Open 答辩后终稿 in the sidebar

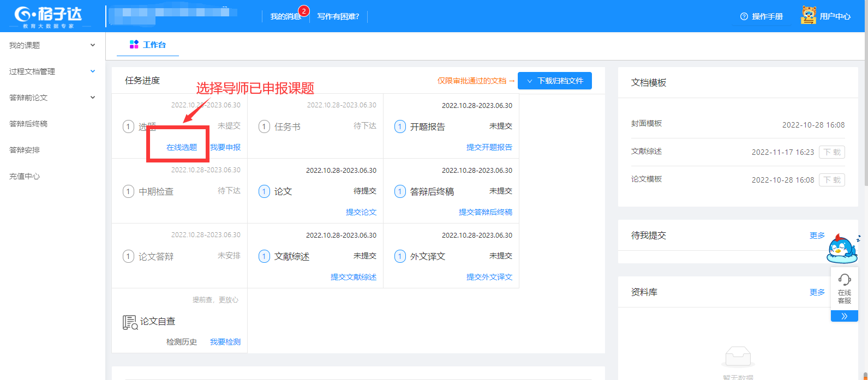[28, 124]
